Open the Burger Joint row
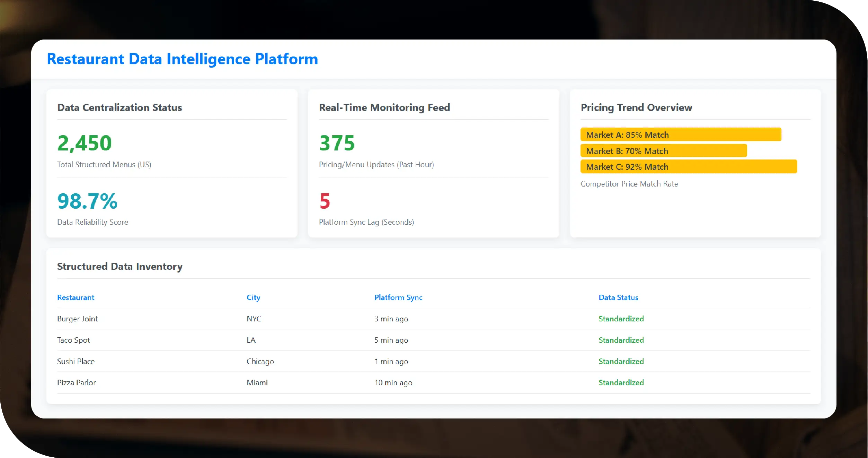This screenshot has width=868, height=458. pos(77,319)
